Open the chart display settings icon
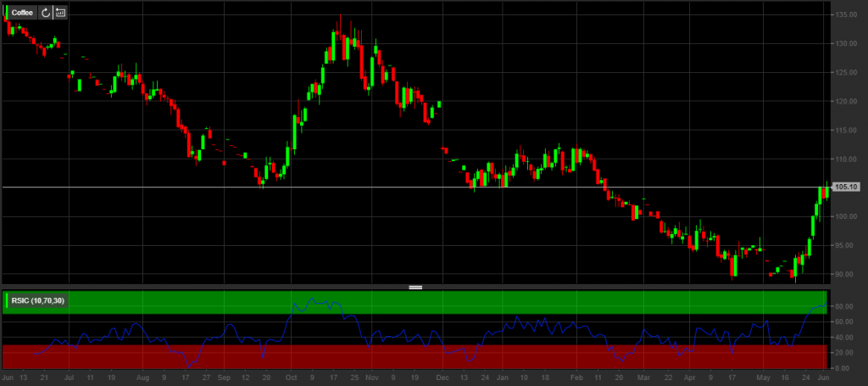 coord(60,12)
